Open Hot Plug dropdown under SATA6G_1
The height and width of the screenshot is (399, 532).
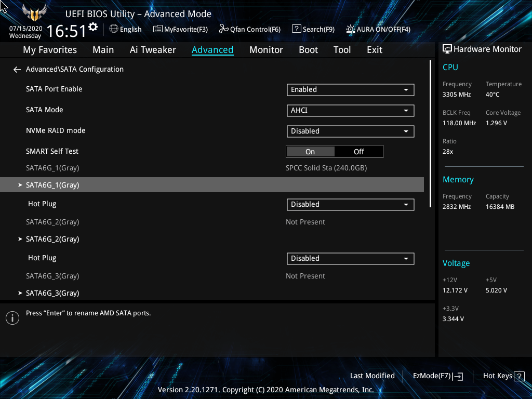point(351,205)
